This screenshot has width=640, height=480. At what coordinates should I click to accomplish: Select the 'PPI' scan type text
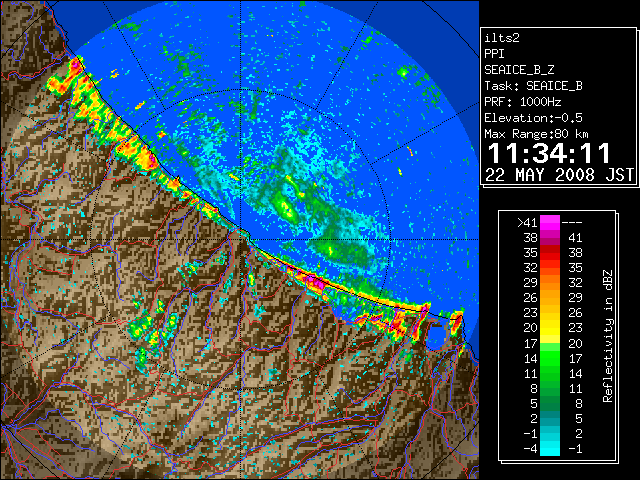(x=494, y=54)
